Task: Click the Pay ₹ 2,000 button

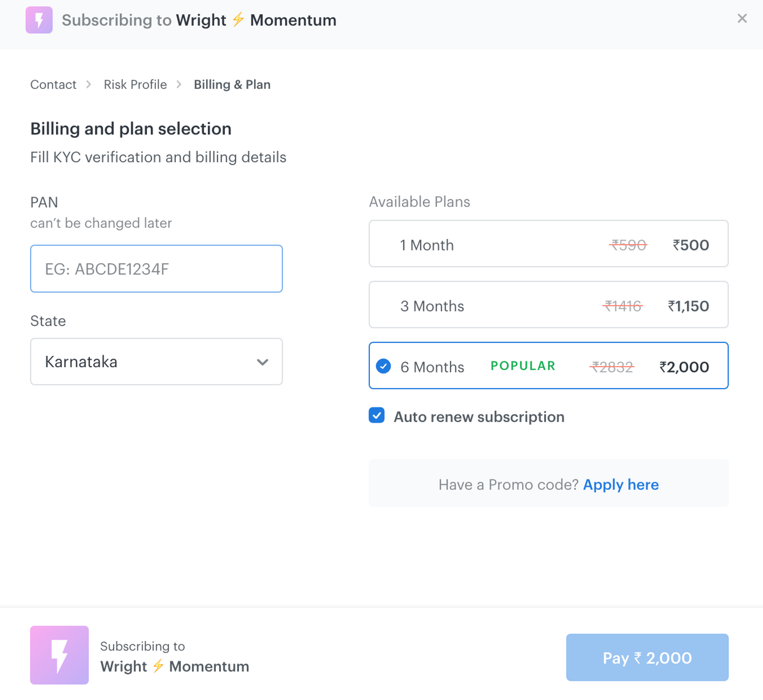Action: tap(647, 657)
